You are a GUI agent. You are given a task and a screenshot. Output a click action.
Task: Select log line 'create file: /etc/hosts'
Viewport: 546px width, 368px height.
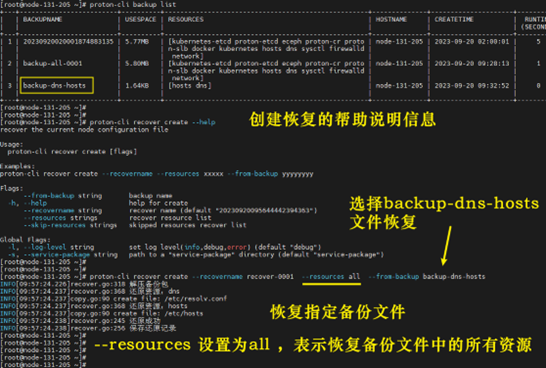point(102,313)
